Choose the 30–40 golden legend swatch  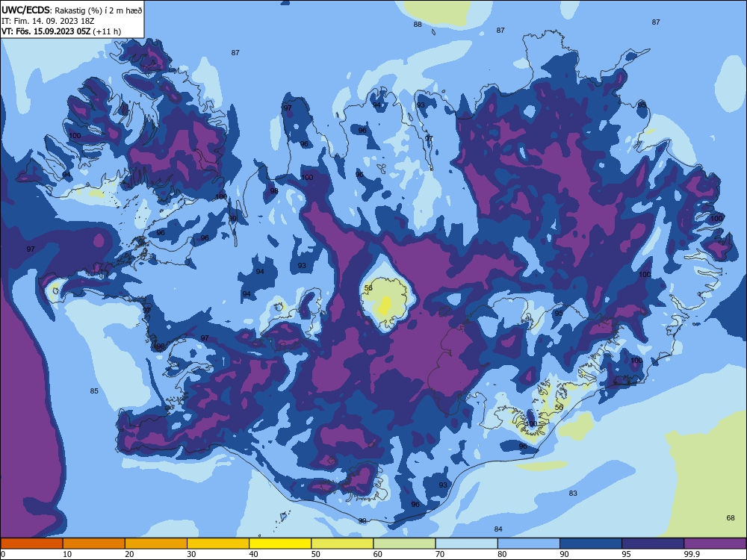(218, 544)
